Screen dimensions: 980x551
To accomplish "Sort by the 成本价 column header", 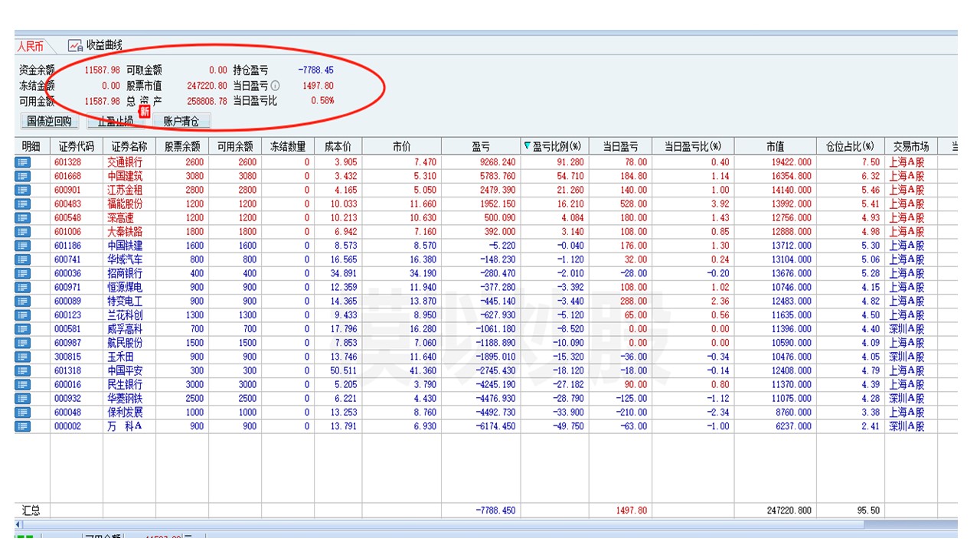I will [x=338, y=146].
